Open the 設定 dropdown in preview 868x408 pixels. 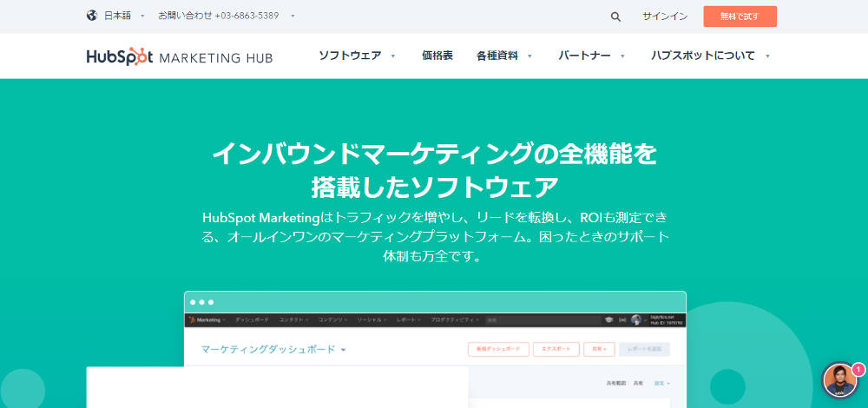click(662, 383)
